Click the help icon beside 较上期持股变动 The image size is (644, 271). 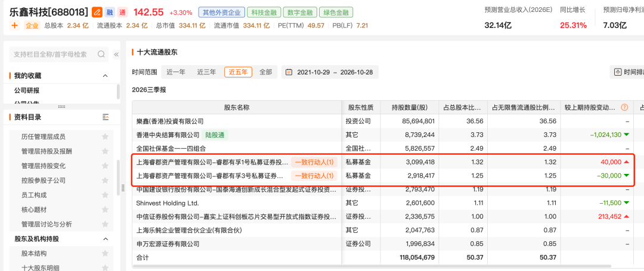(x=625, y=108)
